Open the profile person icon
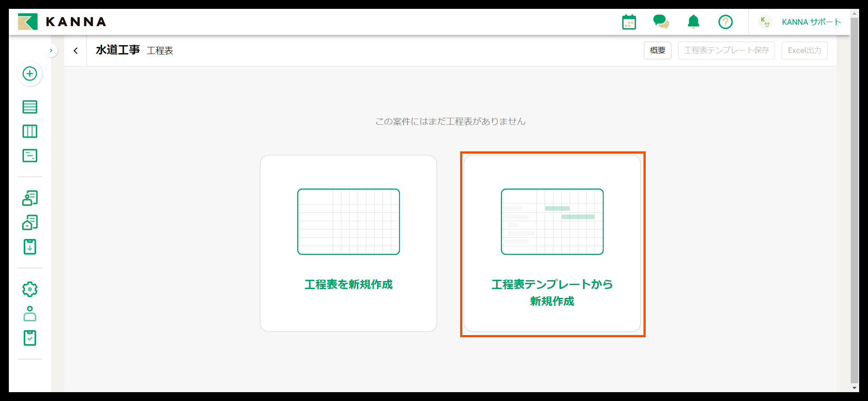This screenshot has height=401, width=868. (x=30, y=314)
